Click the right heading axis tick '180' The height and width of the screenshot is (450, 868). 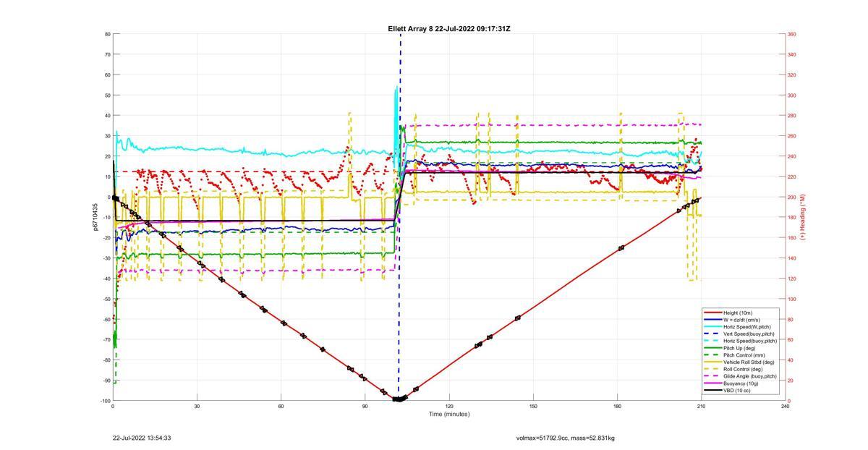click(792, 218)
